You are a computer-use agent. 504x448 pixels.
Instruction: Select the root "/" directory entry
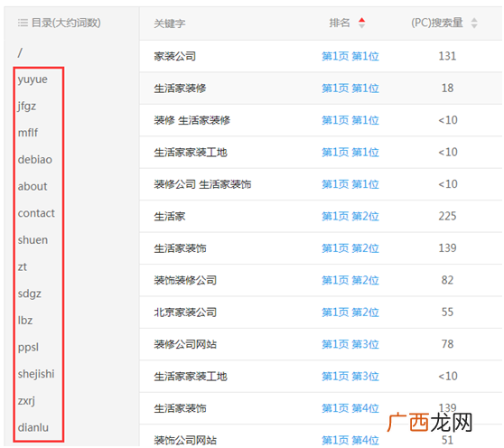20,52
